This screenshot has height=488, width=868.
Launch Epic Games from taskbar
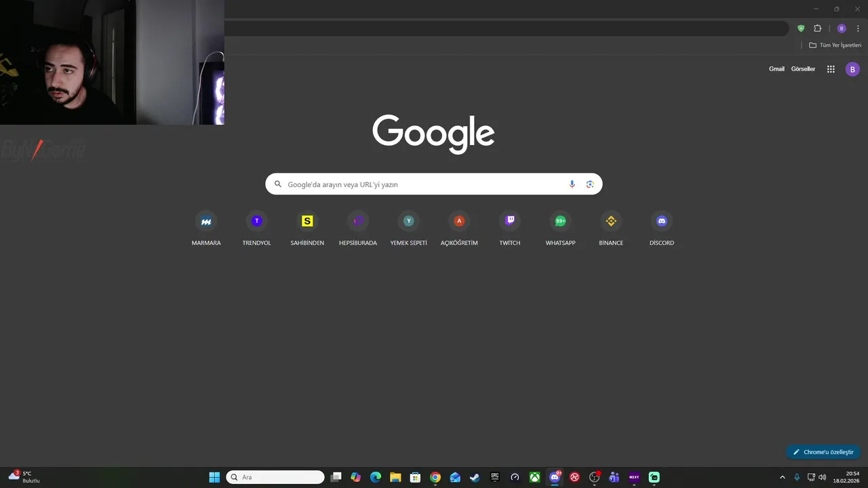(x=495, y=477)
